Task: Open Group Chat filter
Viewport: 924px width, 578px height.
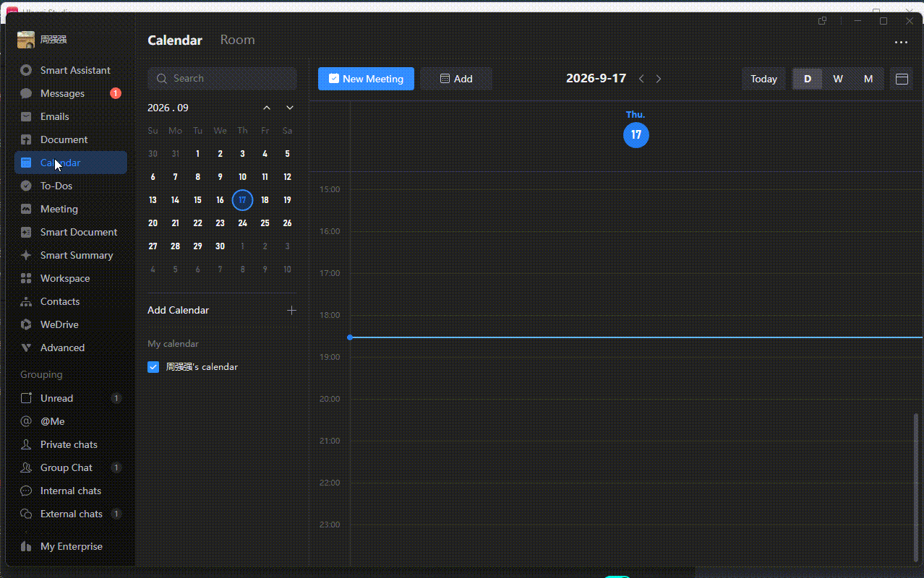Action: 71,467
